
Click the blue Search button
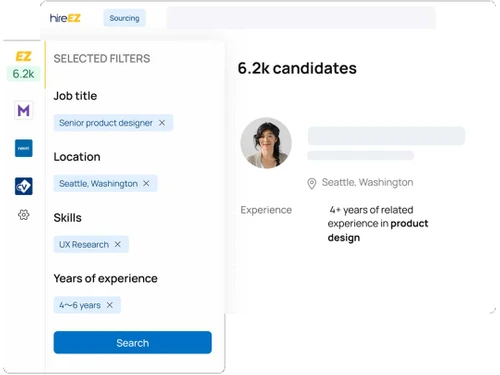[x=133, y=342]
